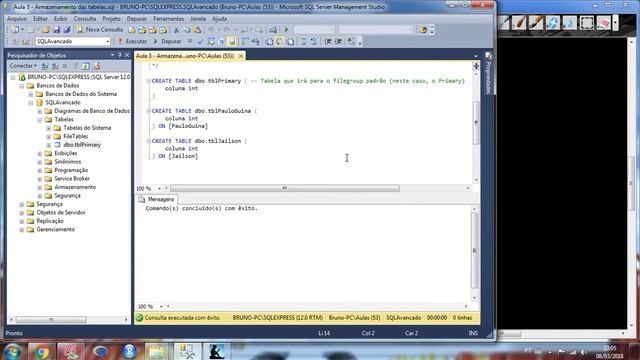Screen dimensions: 640x360
Task: Expand the Armazenamento folder node
Action: coord(40,187)
